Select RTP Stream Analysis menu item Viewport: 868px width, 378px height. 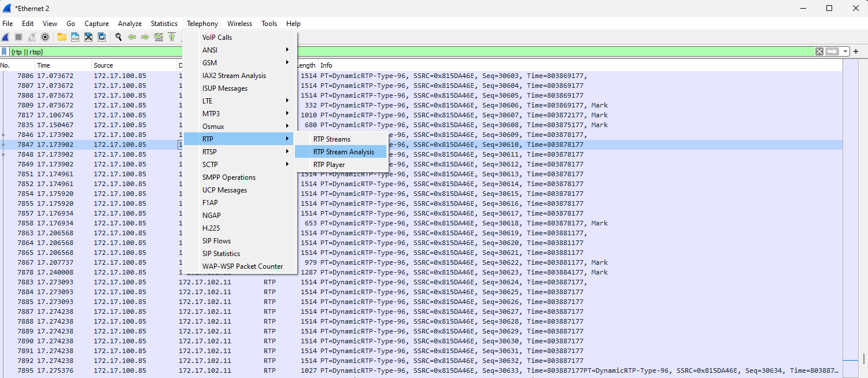tap(343, 152)
